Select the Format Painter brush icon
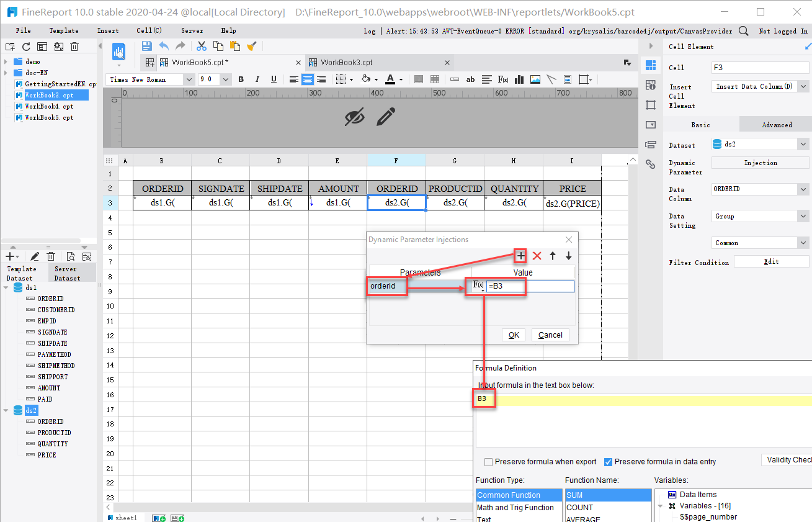Viewport: 812px width, 522px height. pos(252,45)
